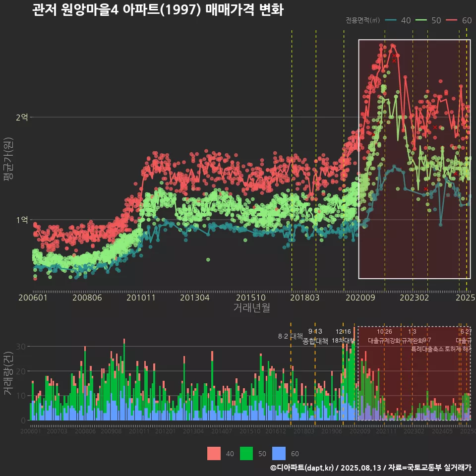
Task: Click the blue 60 swatch in volume legend
Action: [x=279, y=454]
